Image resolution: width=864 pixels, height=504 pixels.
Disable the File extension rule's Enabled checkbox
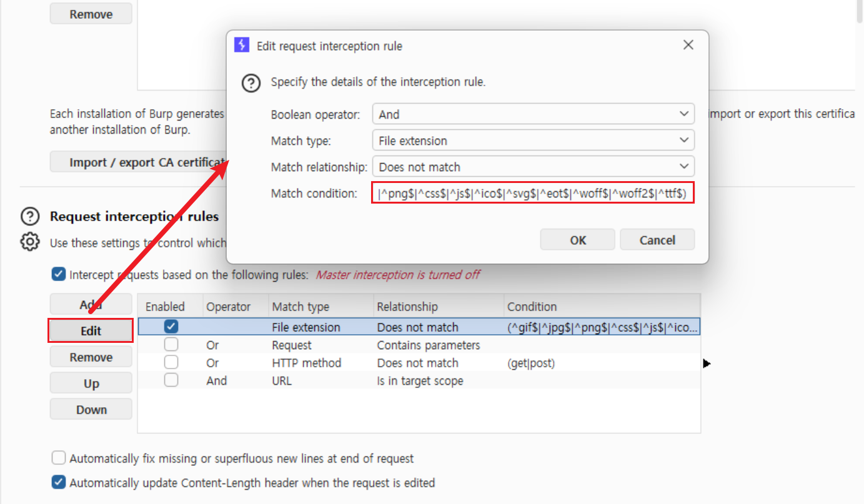pyautogui.click(x=171, y=327)
